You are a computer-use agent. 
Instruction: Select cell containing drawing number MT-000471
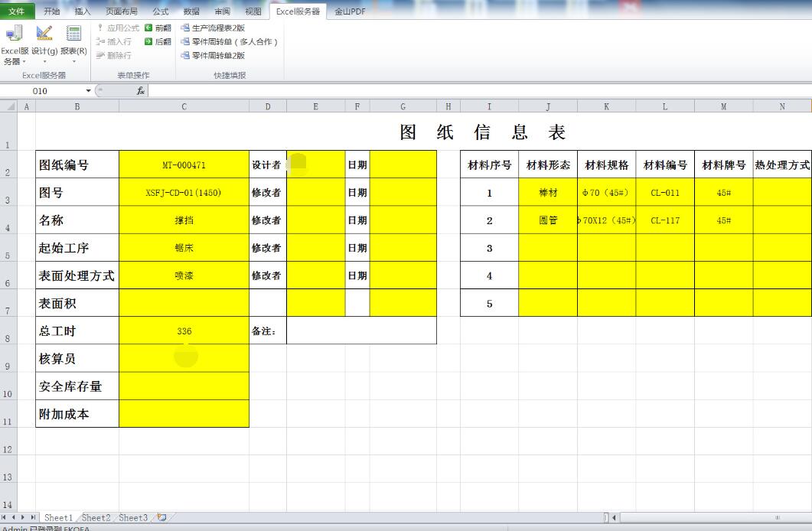[184, 165]
